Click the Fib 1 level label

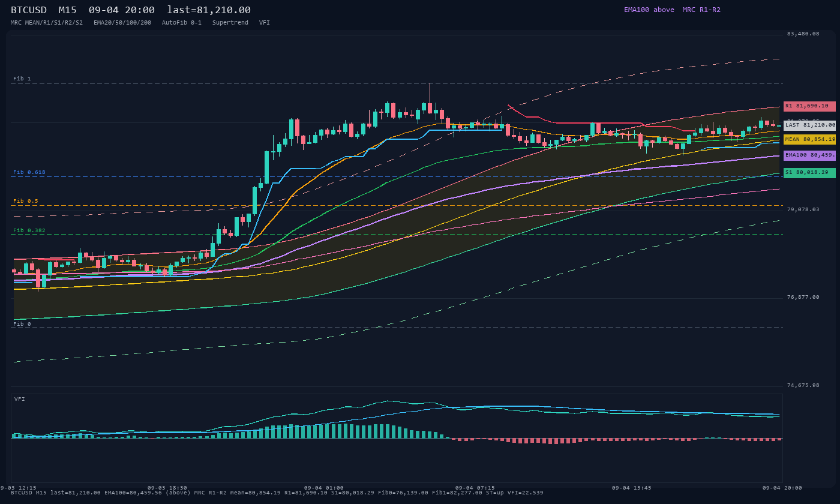[22, 79]
